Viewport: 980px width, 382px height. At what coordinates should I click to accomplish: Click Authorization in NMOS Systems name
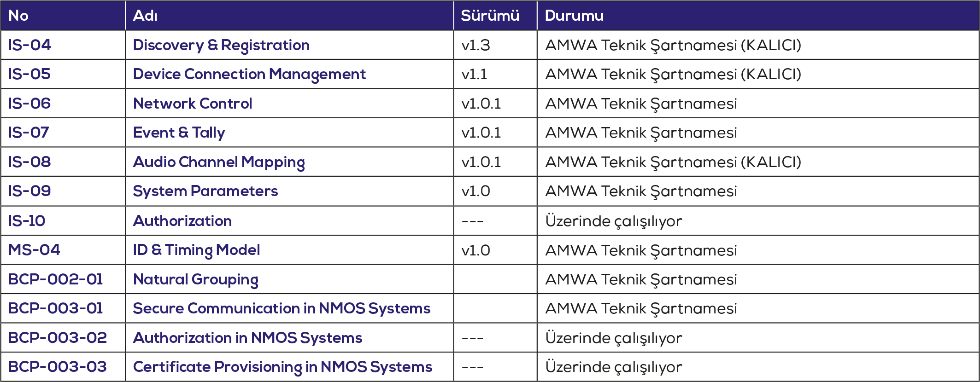[x=247, y=338]
